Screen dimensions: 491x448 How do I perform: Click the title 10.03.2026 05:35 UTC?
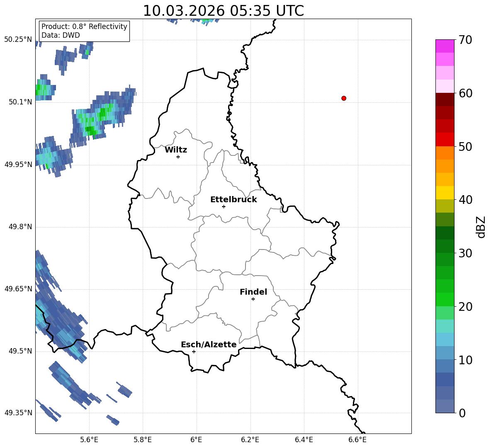[x=223, y=11]
